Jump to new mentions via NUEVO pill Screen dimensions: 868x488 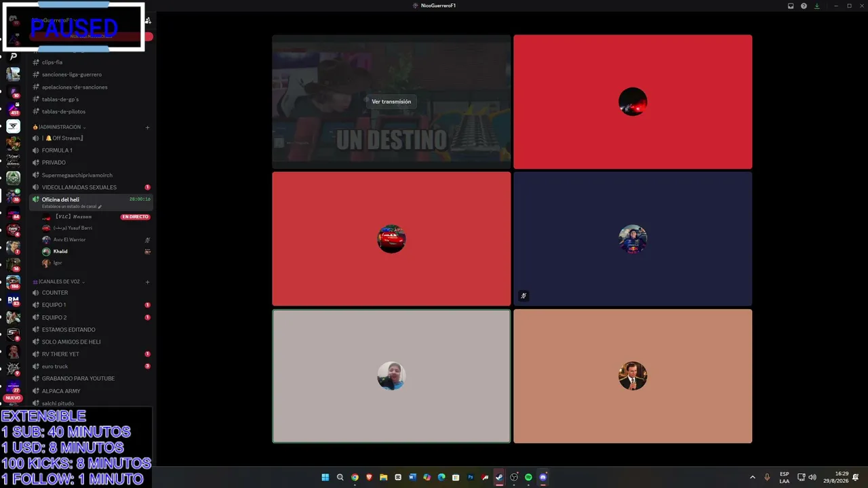click(x=14, y=398)
